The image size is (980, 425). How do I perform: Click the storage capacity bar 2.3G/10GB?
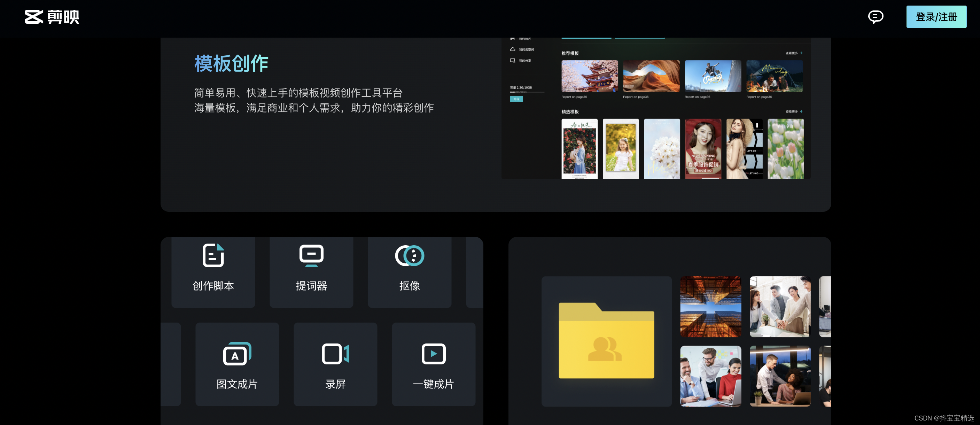point(527,92)
